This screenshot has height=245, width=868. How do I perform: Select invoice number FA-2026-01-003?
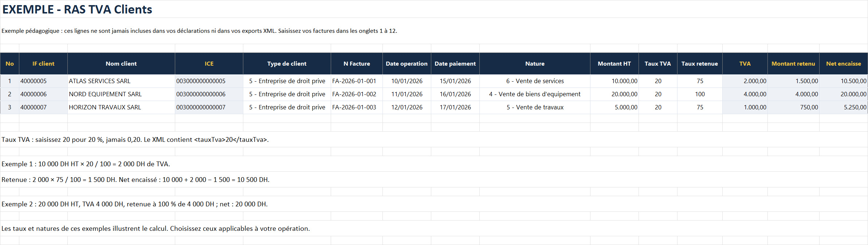[x=357, y=107]
